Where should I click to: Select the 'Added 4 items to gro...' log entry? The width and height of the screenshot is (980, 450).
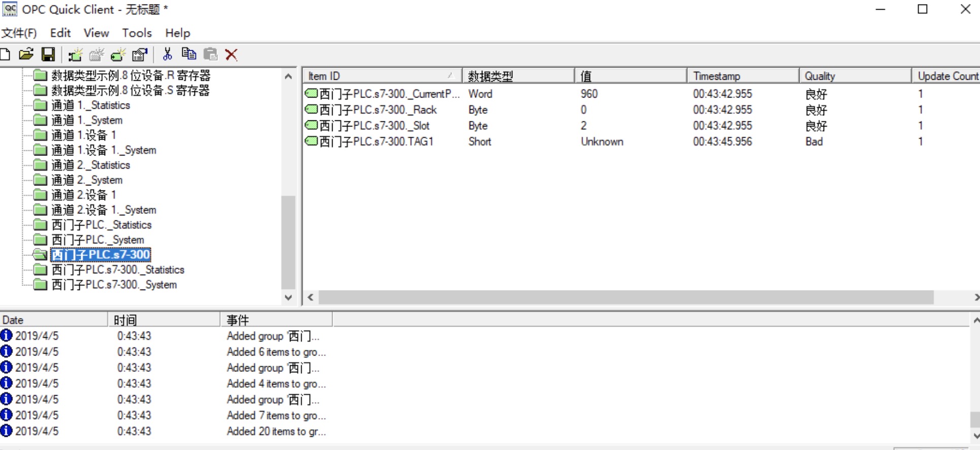pyautogui.click(x=276, y=383)
